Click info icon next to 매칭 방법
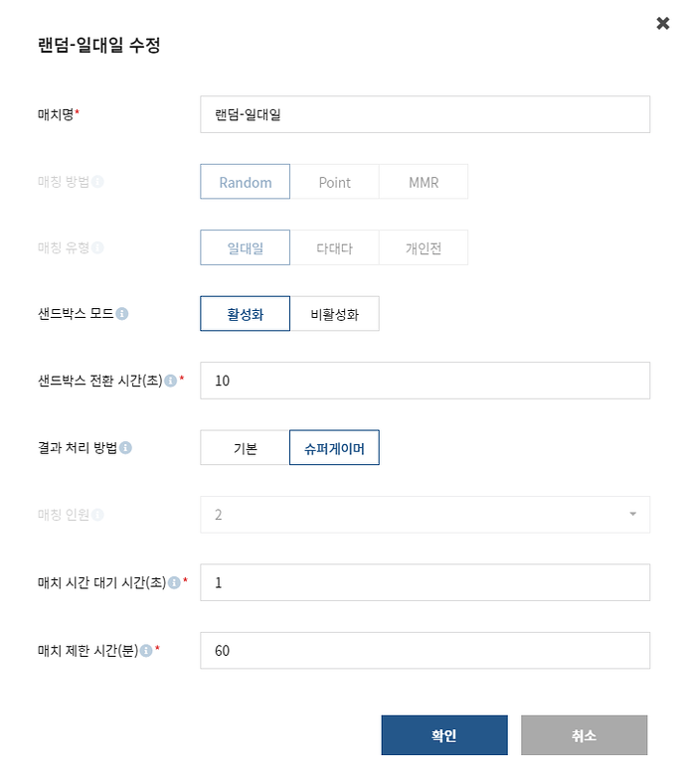686x784 pixels. [98, 182]
